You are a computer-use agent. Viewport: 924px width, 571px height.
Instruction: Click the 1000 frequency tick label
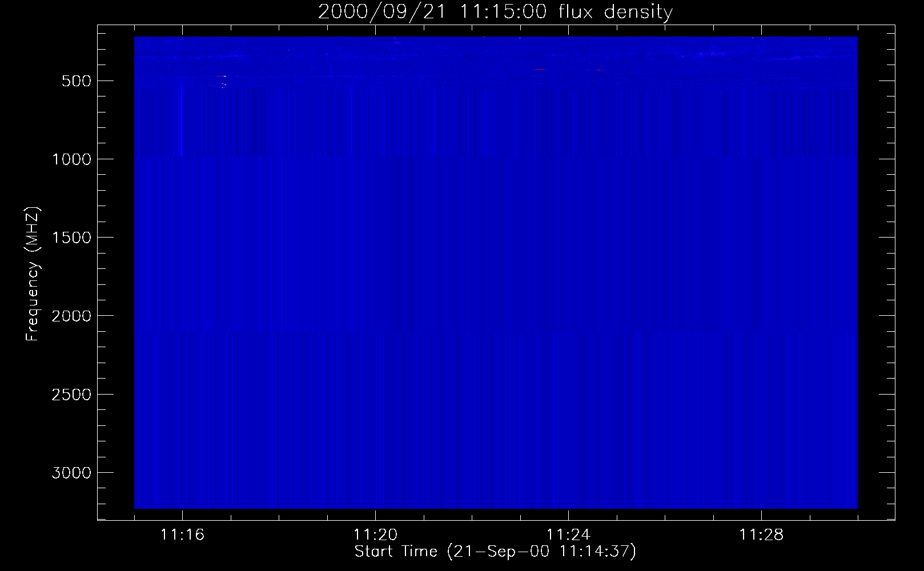pyautogui.click(x=71, y=159)
